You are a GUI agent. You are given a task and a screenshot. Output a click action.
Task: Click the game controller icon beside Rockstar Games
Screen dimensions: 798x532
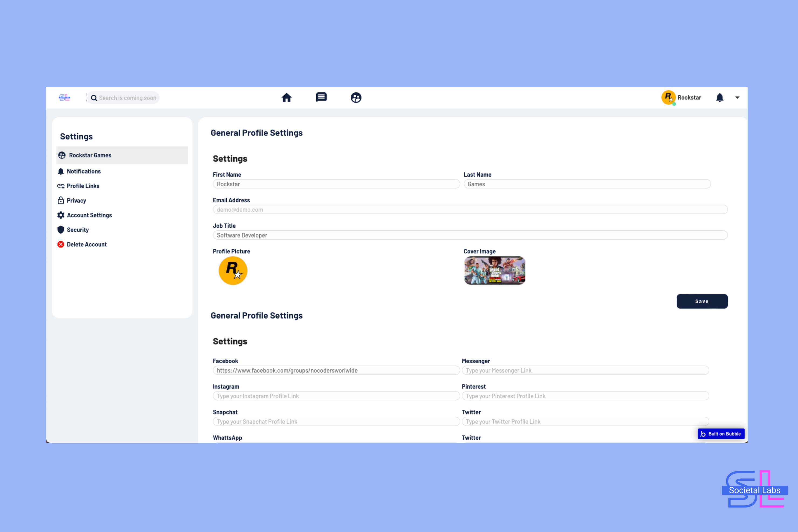tap(61, 155)
